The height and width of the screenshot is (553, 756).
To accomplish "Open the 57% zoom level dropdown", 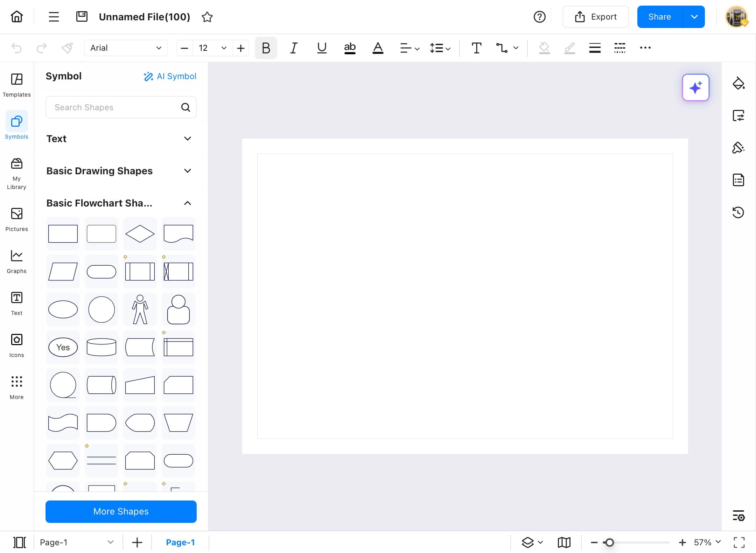I will 708,542.
